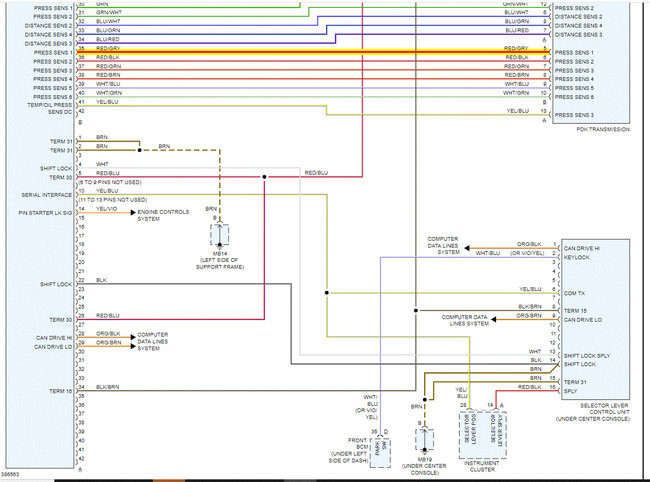The width and height of the screenshot is (650, 482).
Task: Select the ORG/BLK wire label at pin 28
Action: coord(108,333)
